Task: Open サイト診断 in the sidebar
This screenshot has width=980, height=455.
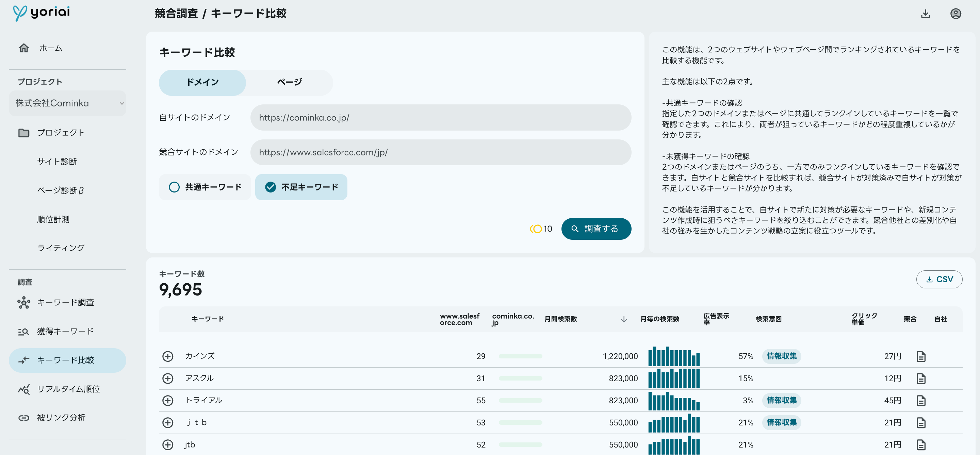Action: pyautogui.click(x=57, y=162)
